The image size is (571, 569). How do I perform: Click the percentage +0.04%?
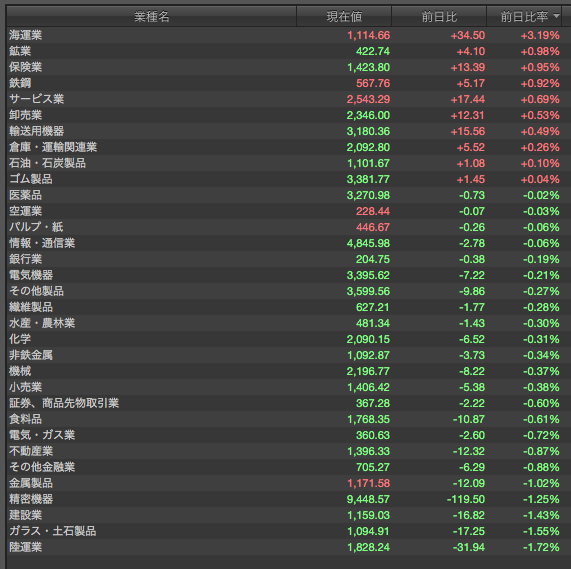coord(540,179)
